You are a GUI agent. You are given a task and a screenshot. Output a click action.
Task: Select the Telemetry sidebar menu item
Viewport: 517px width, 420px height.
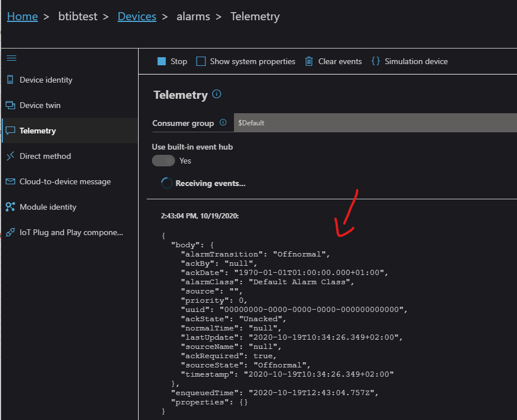coord(38,131)
